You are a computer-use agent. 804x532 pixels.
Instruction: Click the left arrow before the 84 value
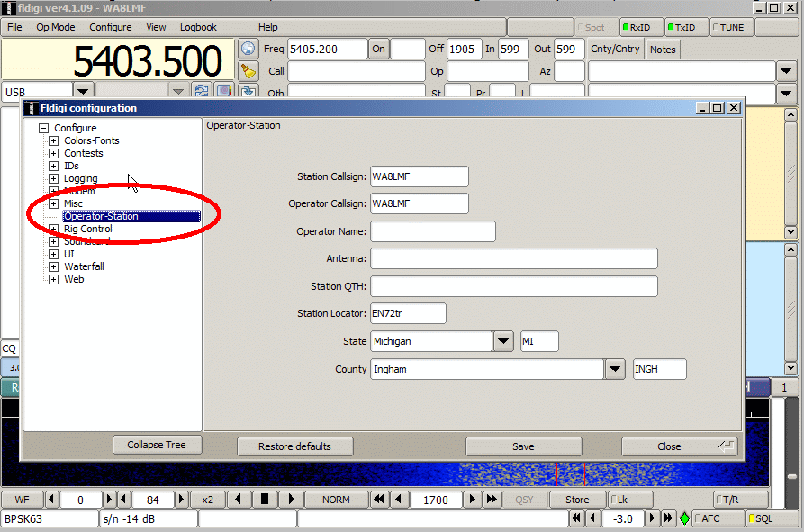[x=123, y=500]
